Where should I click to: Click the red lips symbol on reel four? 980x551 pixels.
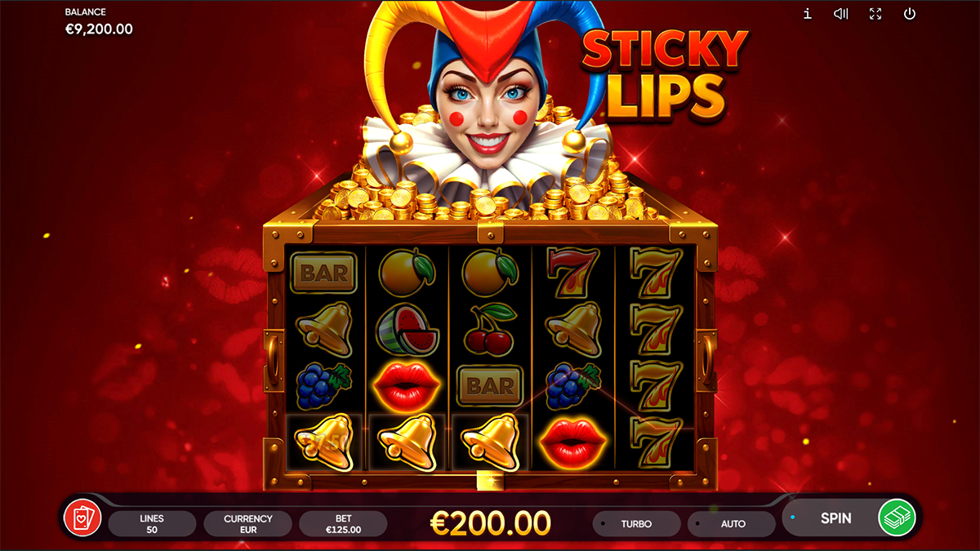pos(573,442)
